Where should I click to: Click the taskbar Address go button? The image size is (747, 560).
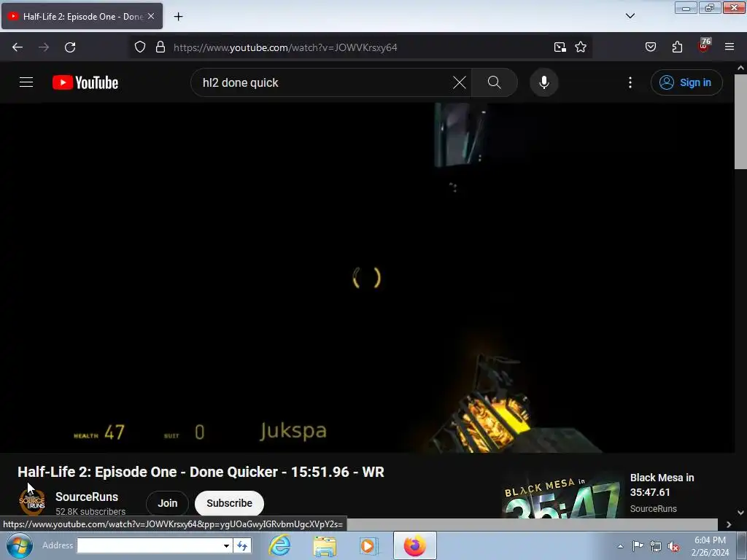pos(242,545)
